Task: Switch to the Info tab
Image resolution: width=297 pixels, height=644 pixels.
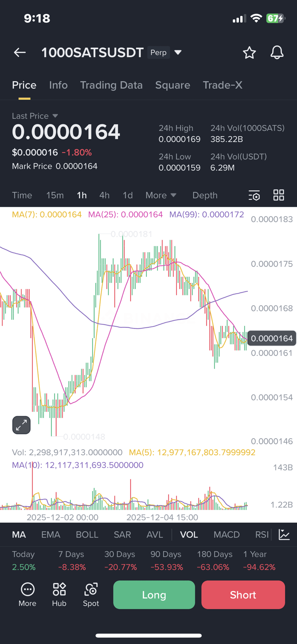Action: tap(58, 85)
